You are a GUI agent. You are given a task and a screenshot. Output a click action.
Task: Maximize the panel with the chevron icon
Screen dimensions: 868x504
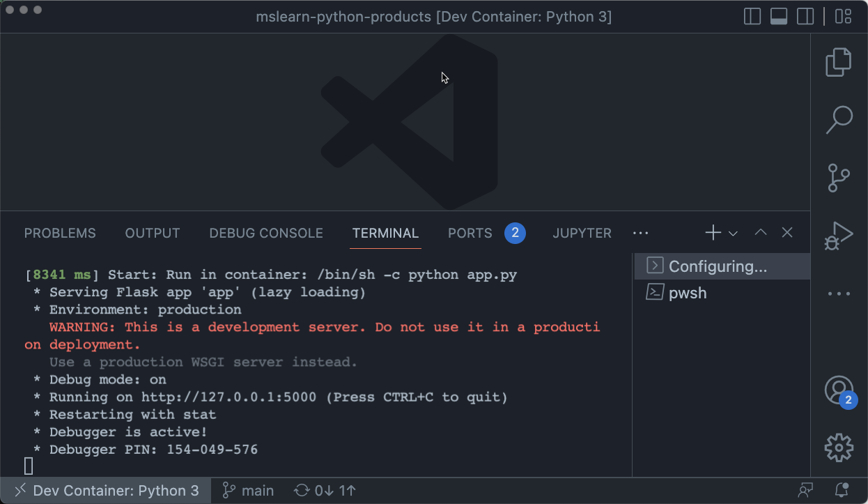(x=760, y=232)
